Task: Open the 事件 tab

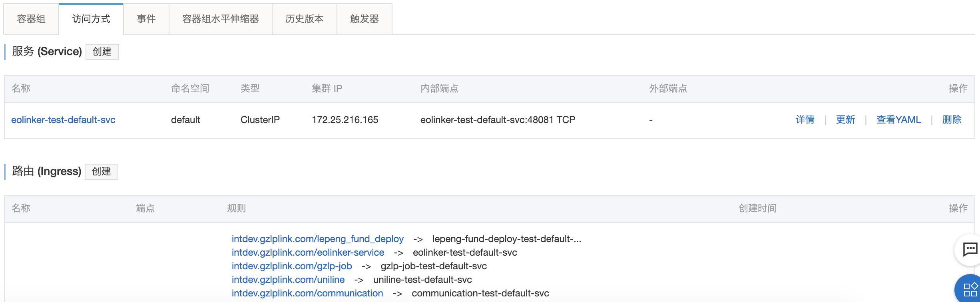Action: coord(146,19)
